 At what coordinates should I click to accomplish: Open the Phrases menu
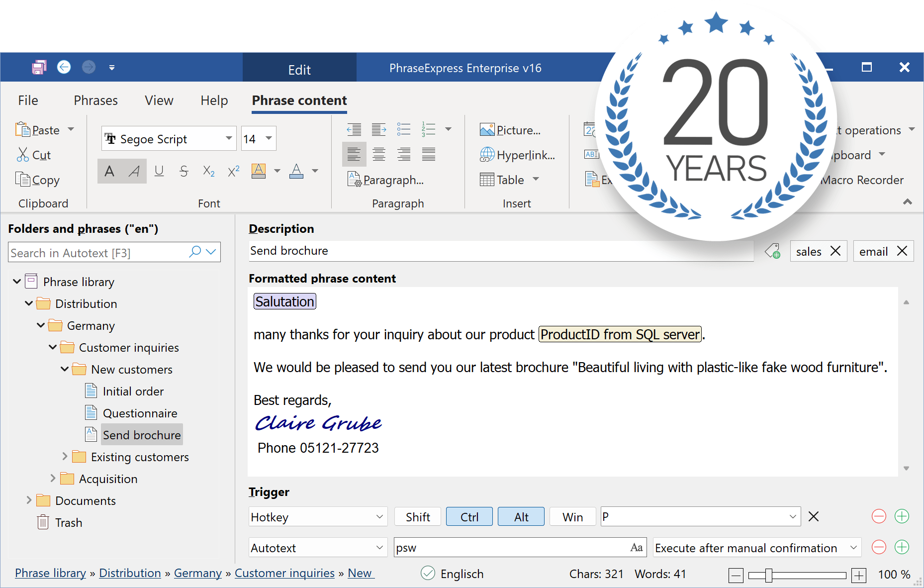(x=95, y=100)
